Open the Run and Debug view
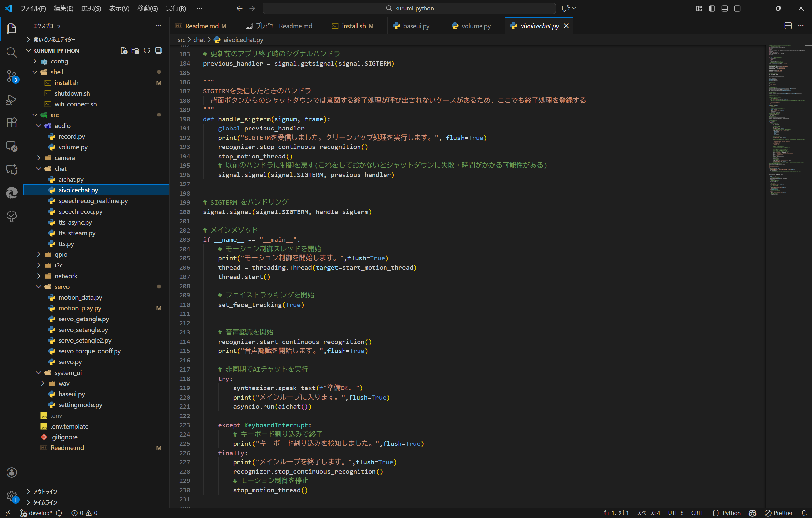812x518 pixels. (11, 100)
